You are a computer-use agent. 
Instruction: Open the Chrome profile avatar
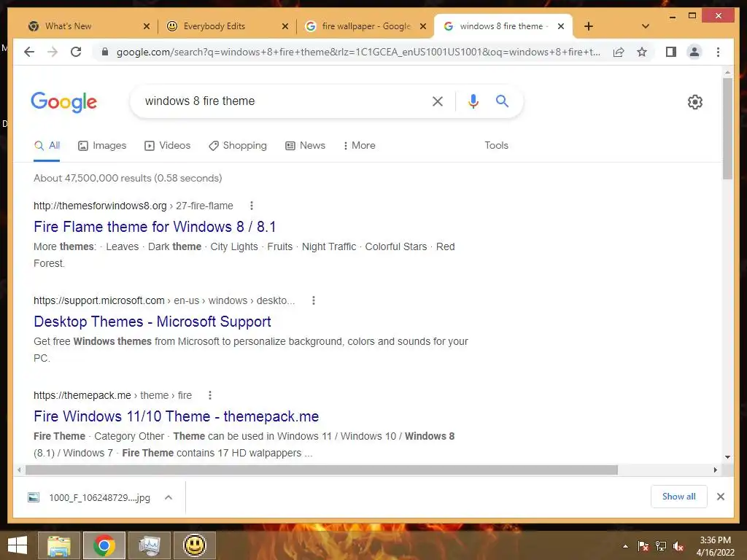(694, 52)
